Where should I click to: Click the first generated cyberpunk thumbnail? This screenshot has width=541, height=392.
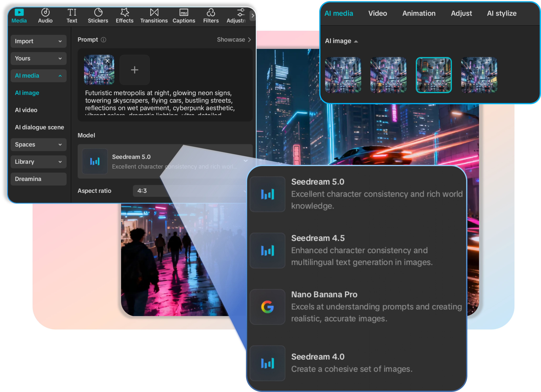343,75
